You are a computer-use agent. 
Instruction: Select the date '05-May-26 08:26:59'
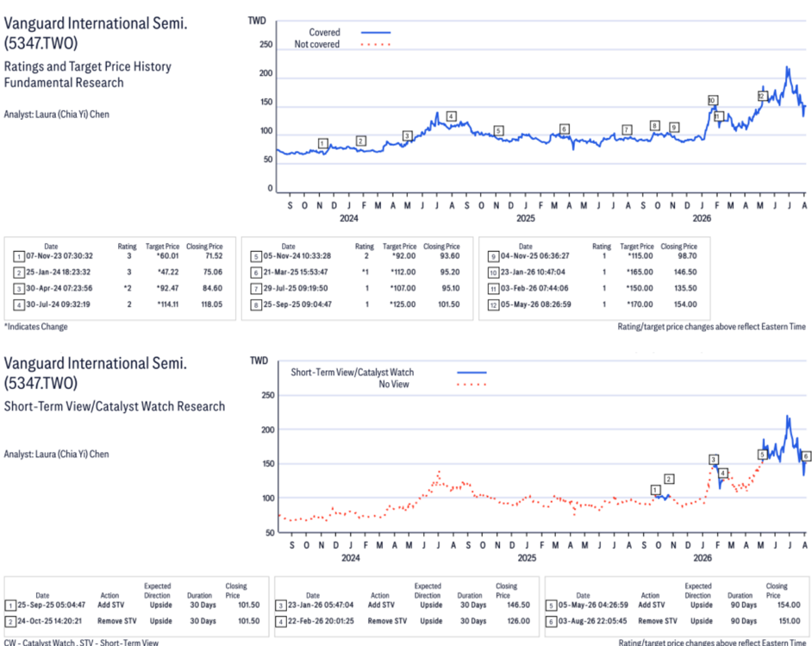(x=536, y=304)
